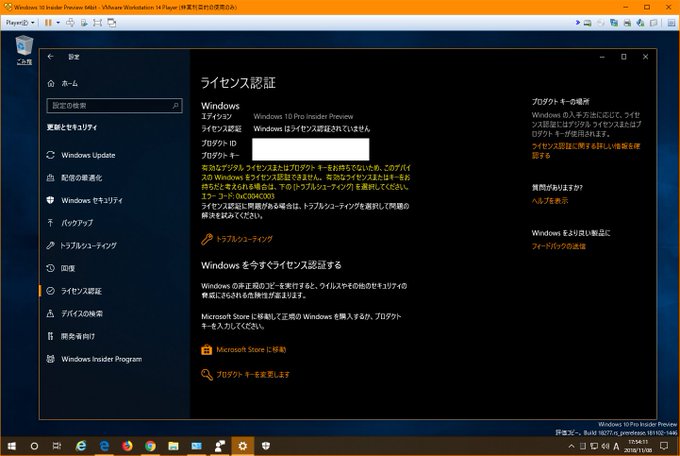Image resolution: width=680 pixels, height=456 pixels.
Task: Switch VMware to Unity mode
Action: tap(111, 23)
